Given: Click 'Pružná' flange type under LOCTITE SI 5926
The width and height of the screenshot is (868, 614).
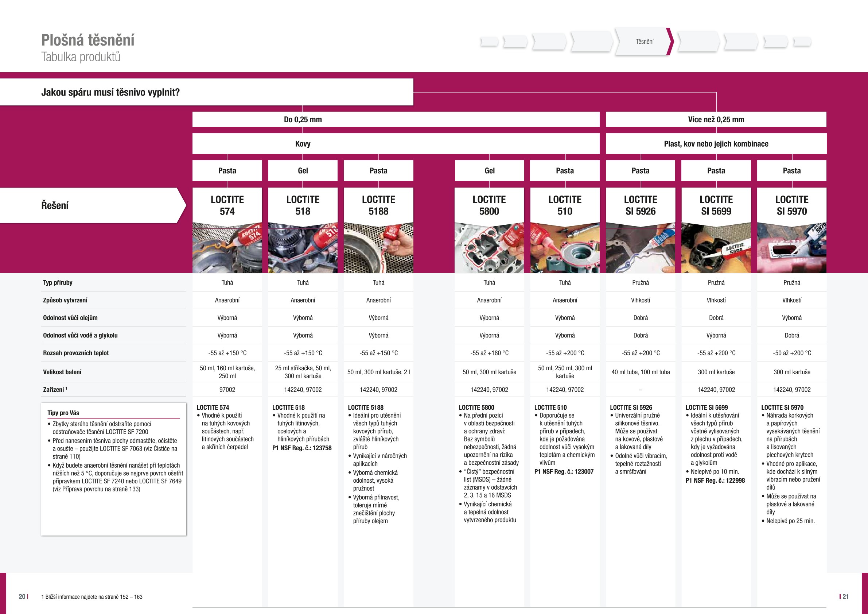Looking at the screenshot, I should tap(641, 283).
